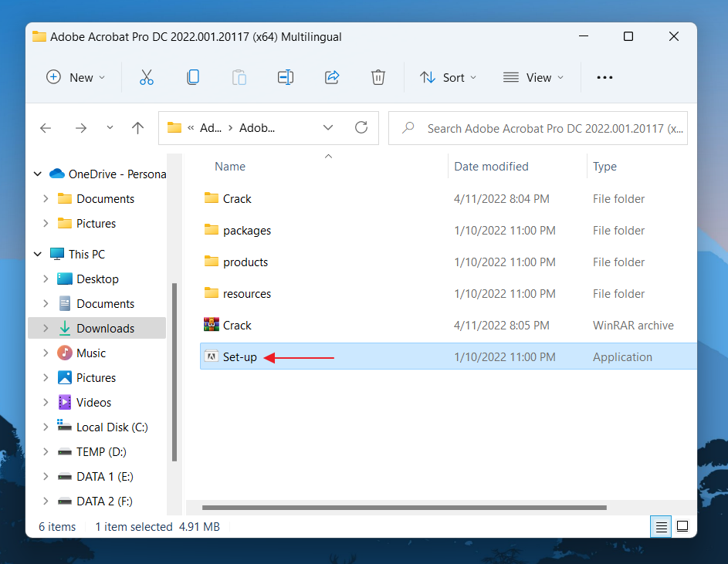Click the 'Ad...' breadcrumb segment
The width and height of the screenshot is (728, 564).
point(210,127)
